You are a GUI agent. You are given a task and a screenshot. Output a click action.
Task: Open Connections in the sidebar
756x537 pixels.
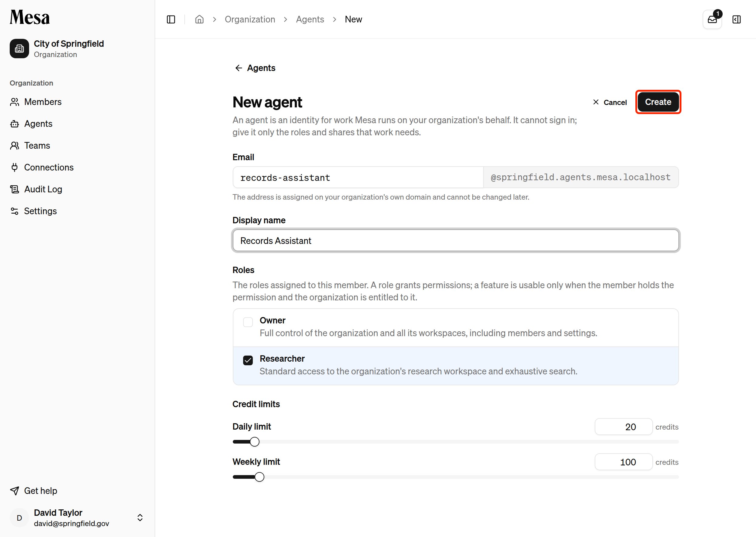[49, 167]
